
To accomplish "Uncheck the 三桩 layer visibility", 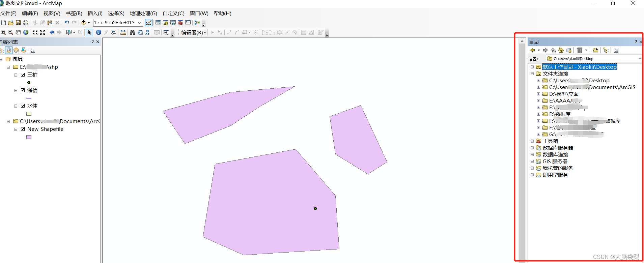I will [x=23, y=75].
